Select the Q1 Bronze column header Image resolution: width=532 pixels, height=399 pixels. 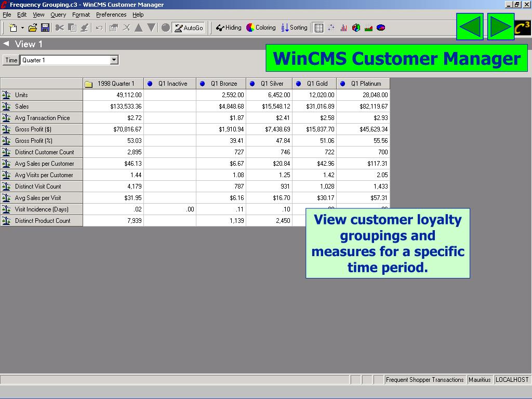click(x=221, y=84)
